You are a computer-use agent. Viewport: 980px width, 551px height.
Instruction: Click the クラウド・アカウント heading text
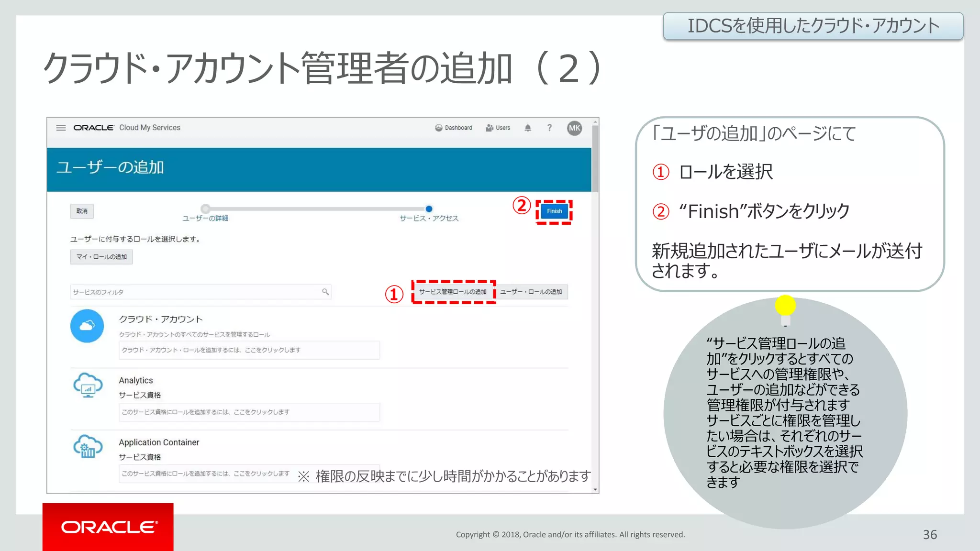(x=161, y=319)
